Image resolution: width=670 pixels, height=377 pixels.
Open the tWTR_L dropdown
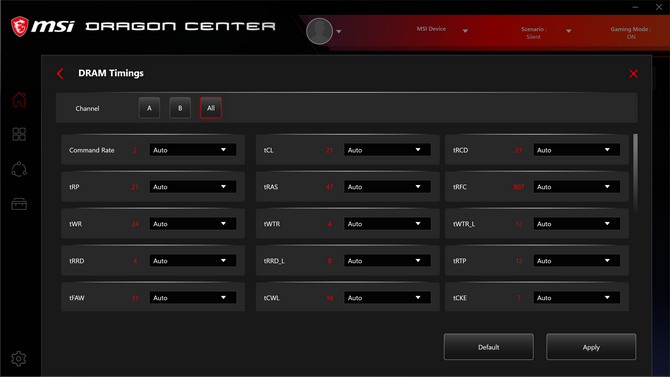[576, 224]
